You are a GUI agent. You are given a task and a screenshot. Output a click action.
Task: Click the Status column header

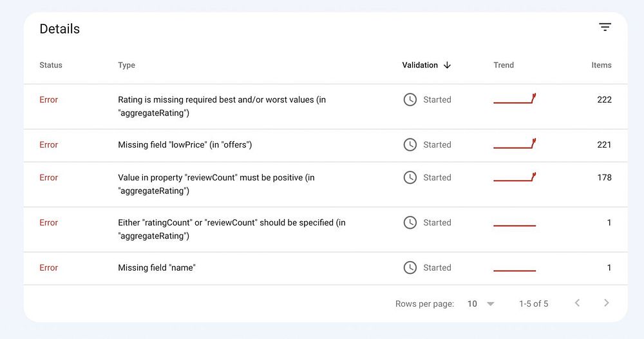click(51, 65)
